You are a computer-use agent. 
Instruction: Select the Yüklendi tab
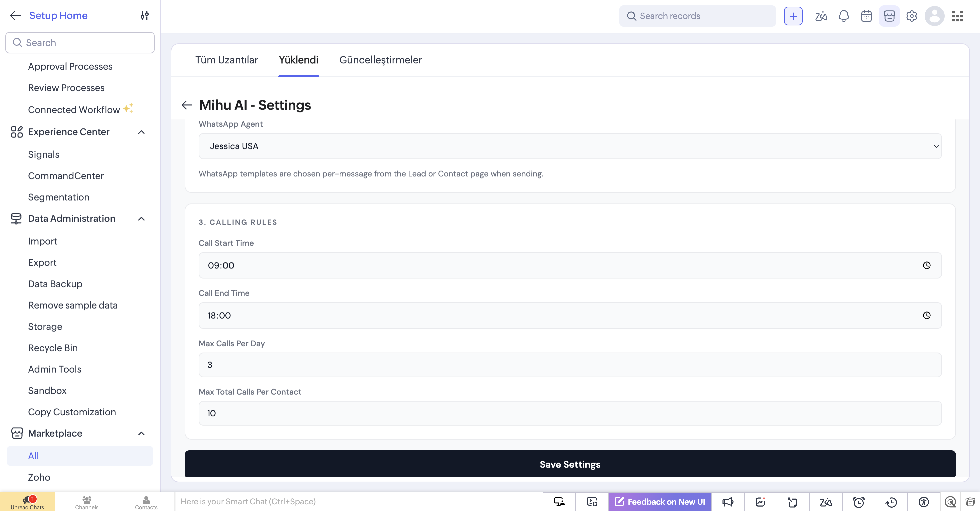(299, 60)
